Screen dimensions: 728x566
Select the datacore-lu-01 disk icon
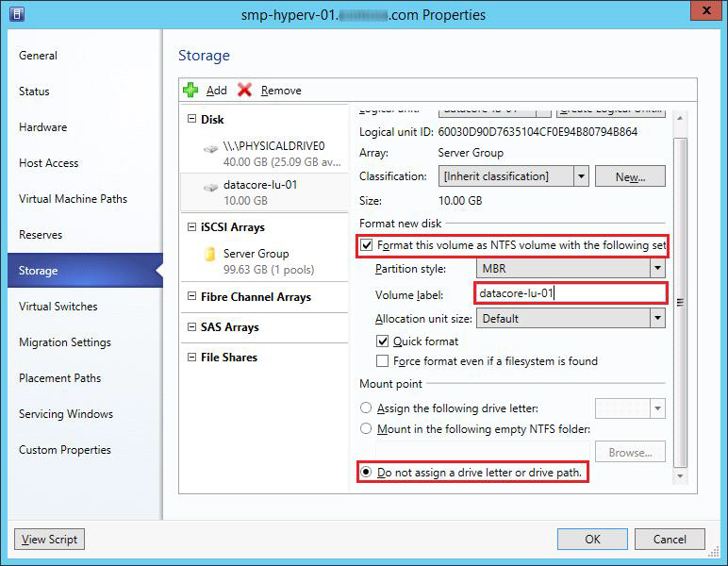[x=210, y=187]
